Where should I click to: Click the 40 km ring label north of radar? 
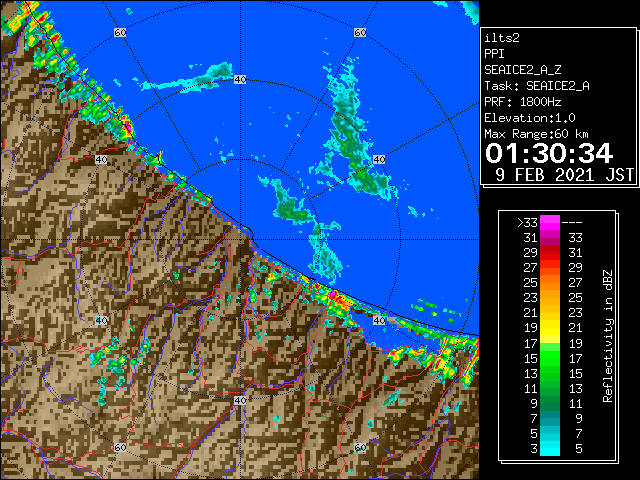point(240,80)
